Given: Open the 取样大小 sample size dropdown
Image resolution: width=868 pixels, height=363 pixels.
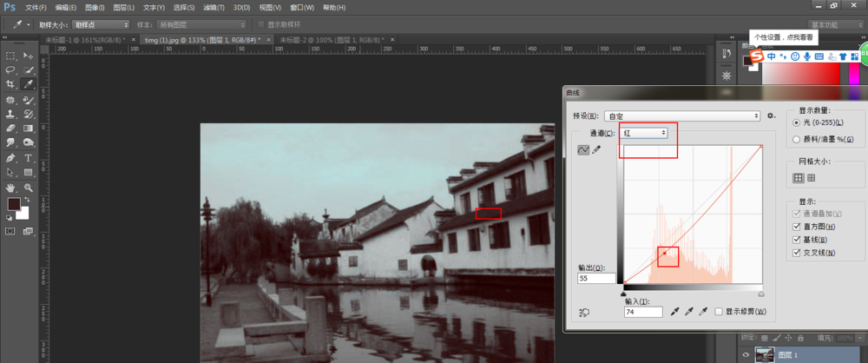Looking at the screenshot, I should click(101, 24).
